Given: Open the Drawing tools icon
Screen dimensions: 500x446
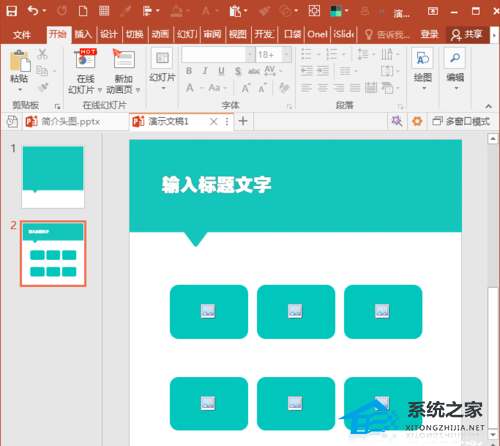Looking at the screenshot, I should (422, 58).
